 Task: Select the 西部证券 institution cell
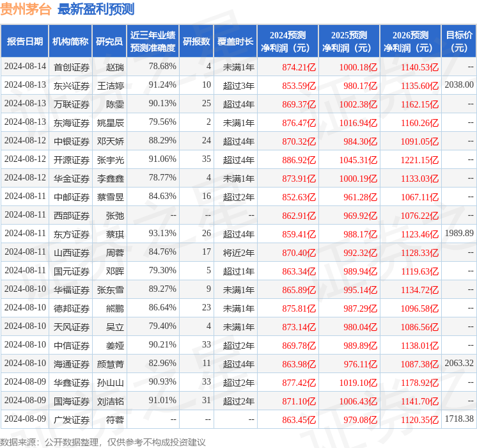click(x=72, y=216)
